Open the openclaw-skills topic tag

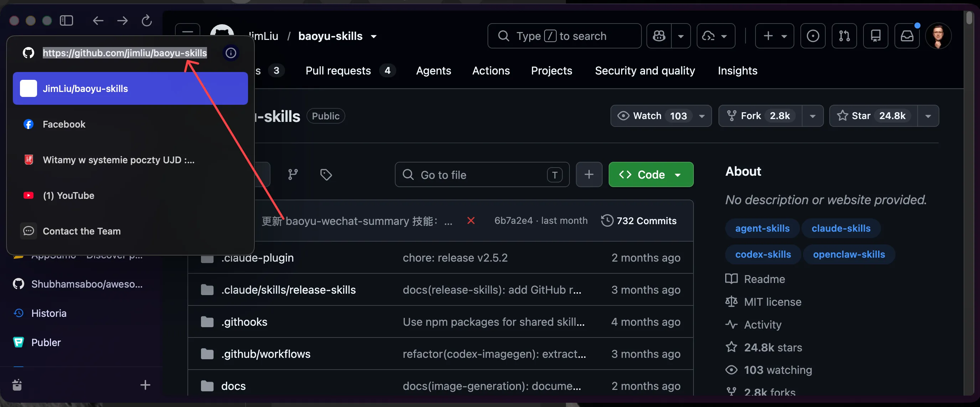849,254
